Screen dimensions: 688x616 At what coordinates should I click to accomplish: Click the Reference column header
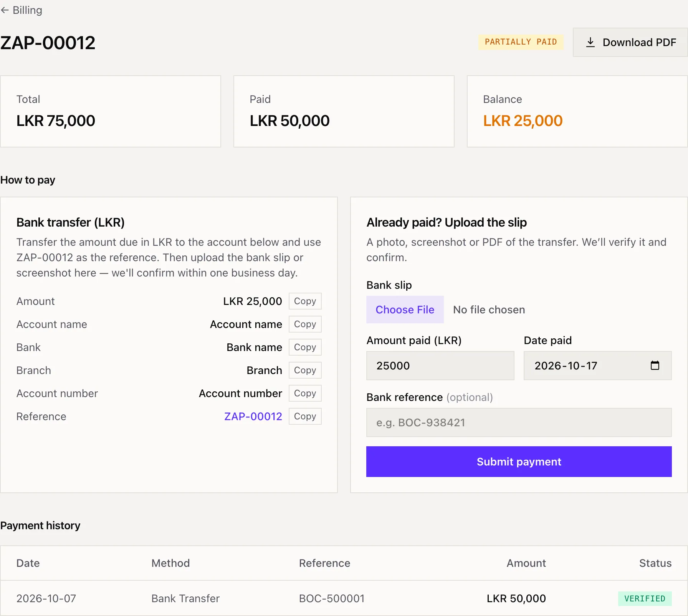coord(324,563)
